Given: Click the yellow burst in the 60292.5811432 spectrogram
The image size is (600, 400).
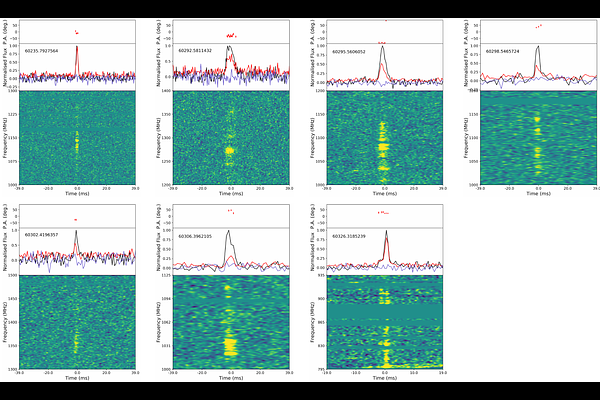Looking at the screenshot, I should [230, 150].
